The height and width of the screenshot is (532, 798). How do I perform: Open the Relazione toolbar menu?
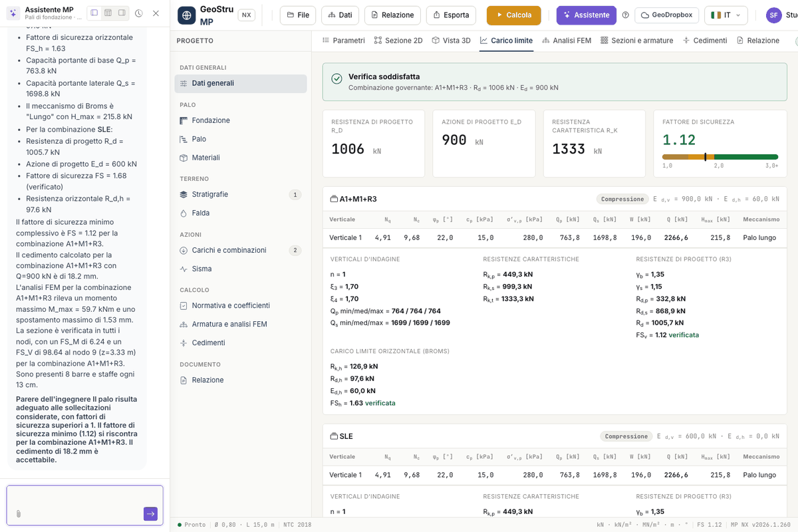tap(392, 15)
